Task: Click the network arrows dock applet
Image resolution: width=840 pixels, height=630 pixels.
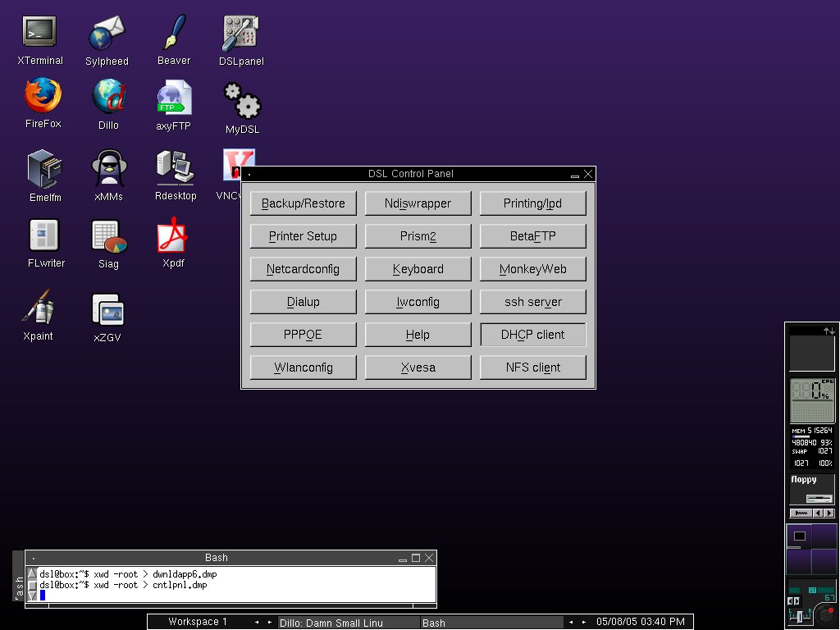Action: coord(812,348)
